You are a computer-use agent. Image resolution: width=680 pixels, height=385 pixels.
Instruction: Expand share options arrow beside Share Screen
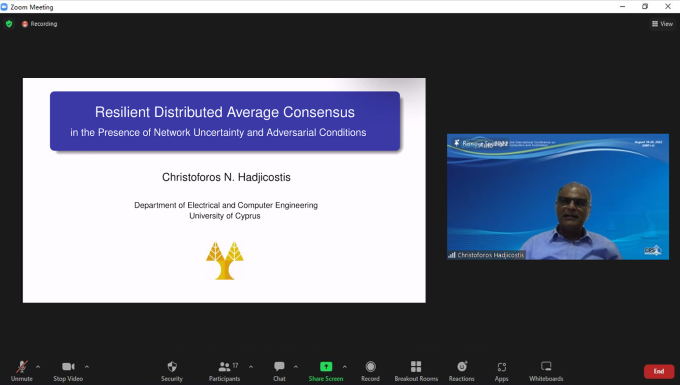click(344, 367)
